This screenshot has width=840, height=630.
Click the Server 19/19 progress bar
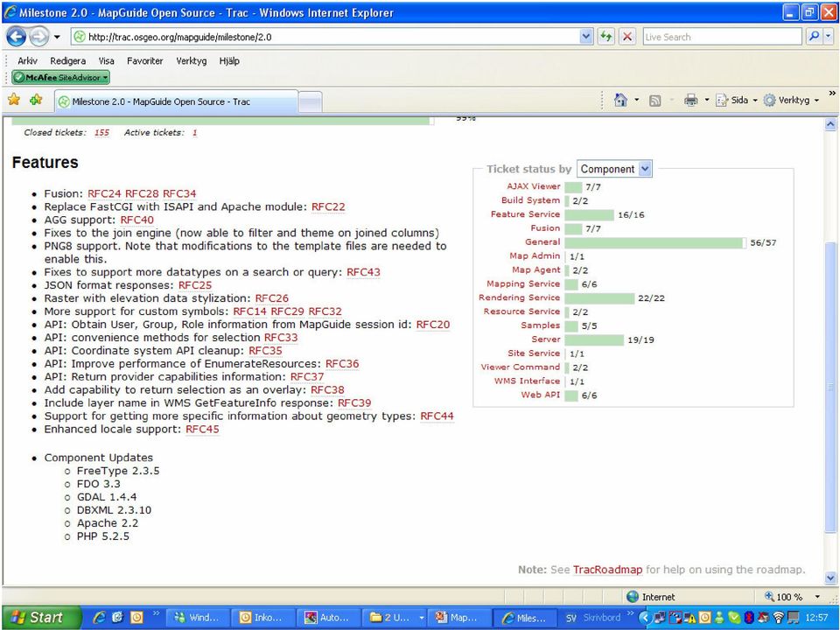point(594,340)
